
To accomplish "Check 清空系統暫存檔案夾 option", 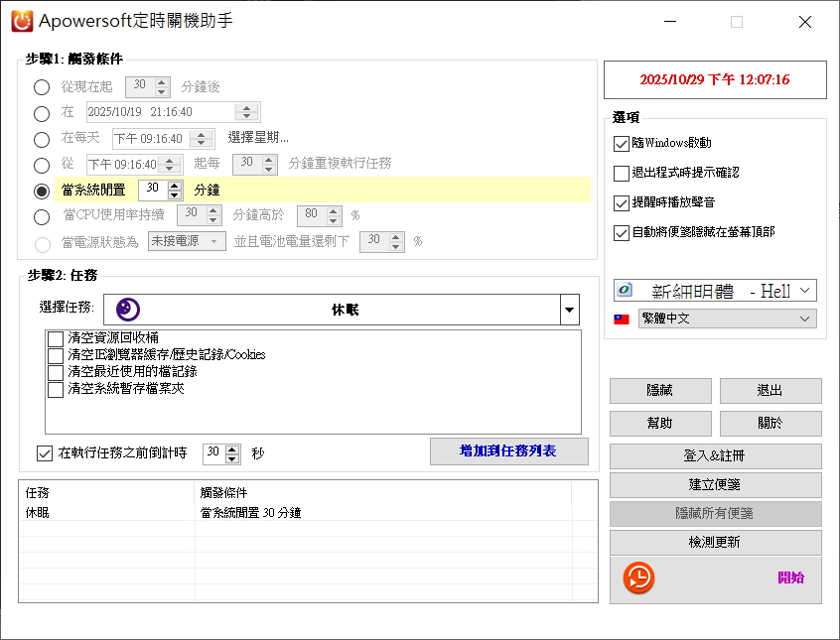I will [x=56, y=389].
